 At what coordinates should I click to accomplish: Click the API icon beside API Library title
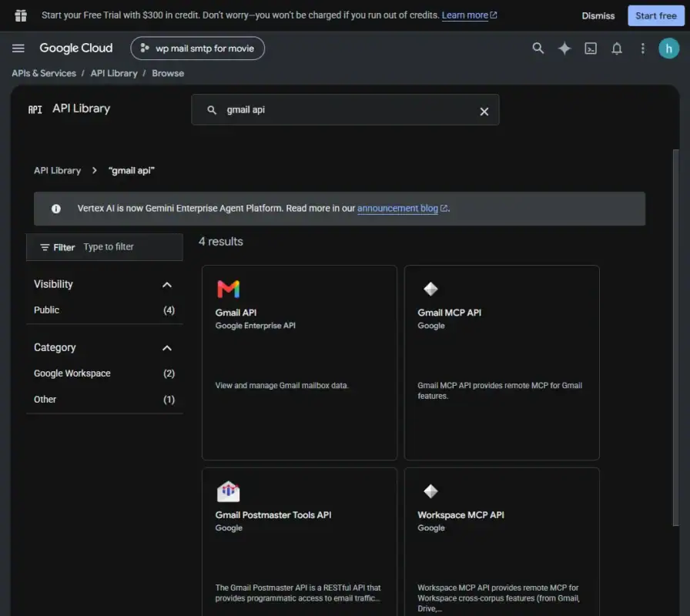35,109
